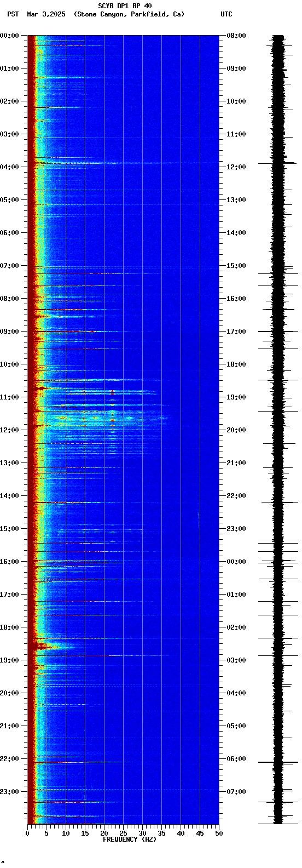Viewport: 302px width, 868px height.
Task: Click the 'PST' timezone label
Action: coord(13,14)
